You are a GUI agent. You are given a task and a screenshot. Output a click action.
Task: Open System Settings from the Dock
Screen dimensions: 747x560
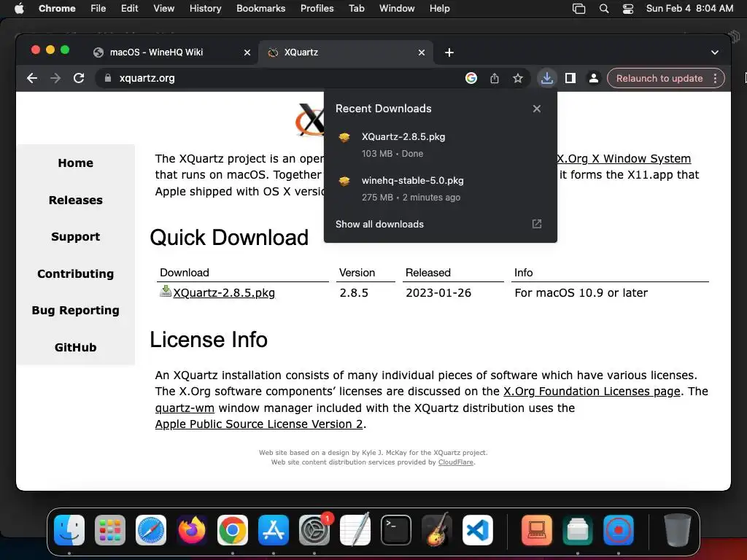(x=314, y=530)
